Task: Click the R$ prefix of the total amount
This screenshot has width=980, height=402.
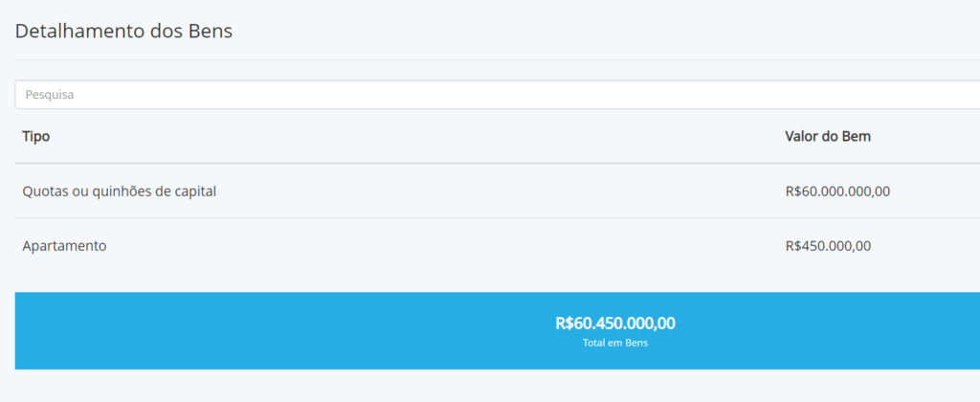Action: point(563,324)
